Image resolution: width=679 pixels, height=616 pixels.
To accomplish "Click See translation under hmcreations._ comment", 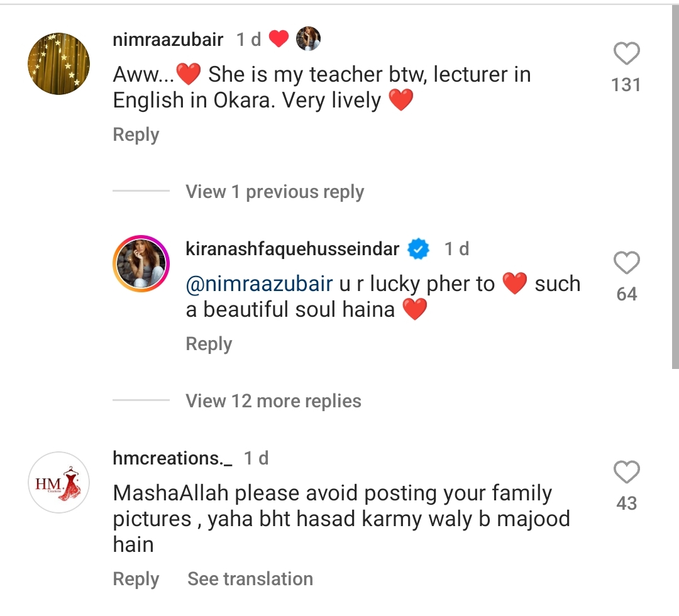I will point(250,579).
